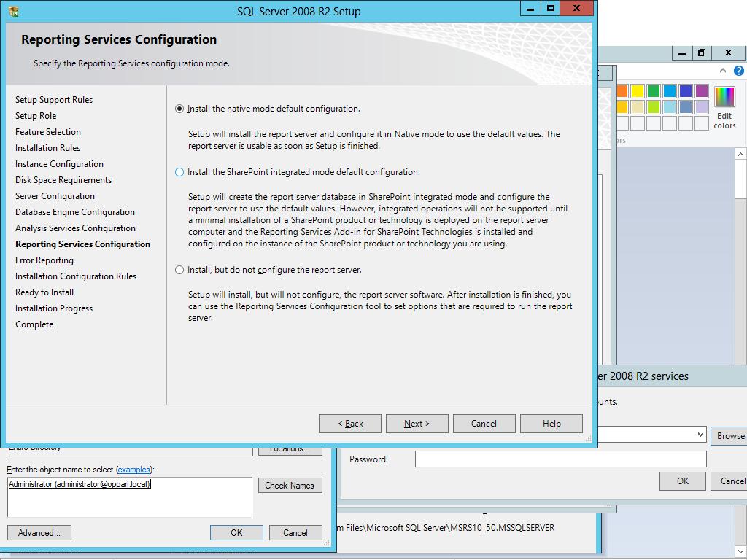This screenshot has width=747, height=560.
Task: Click the object name text box with Administrator
Action: pos(130,497)
